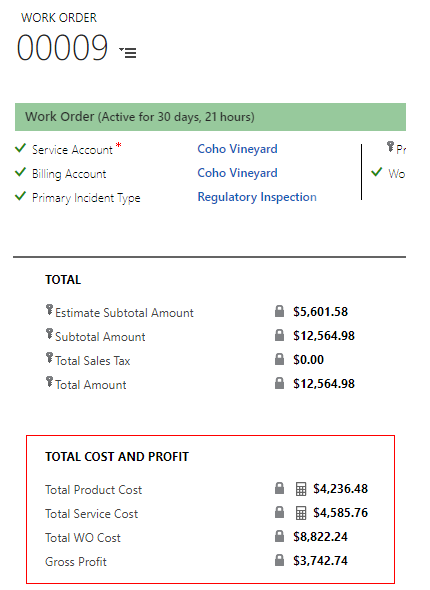
Task: Open the Coho Vineyard service account link
Action: tap(237, 149)
